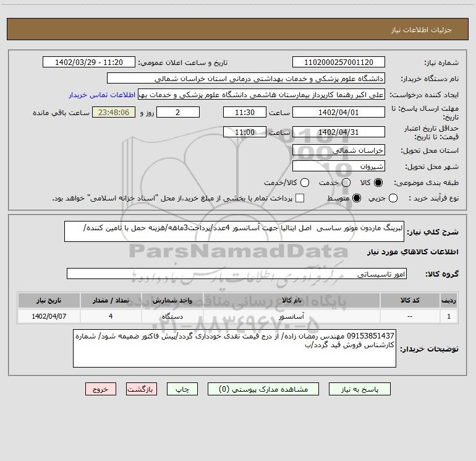Click the row number cell 1
The height and width of the screenshot is (461, 476).
click(x=449, y=316)
